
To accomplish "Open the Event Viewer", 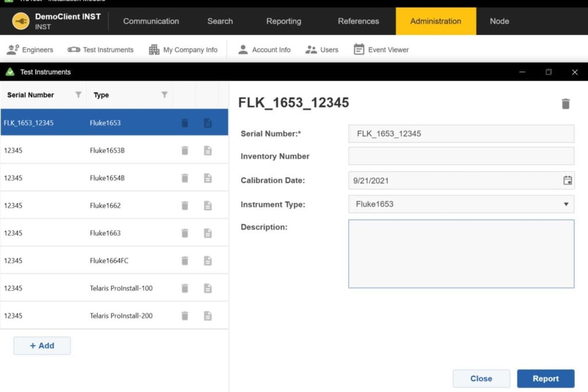I will (x=381, y=50).
